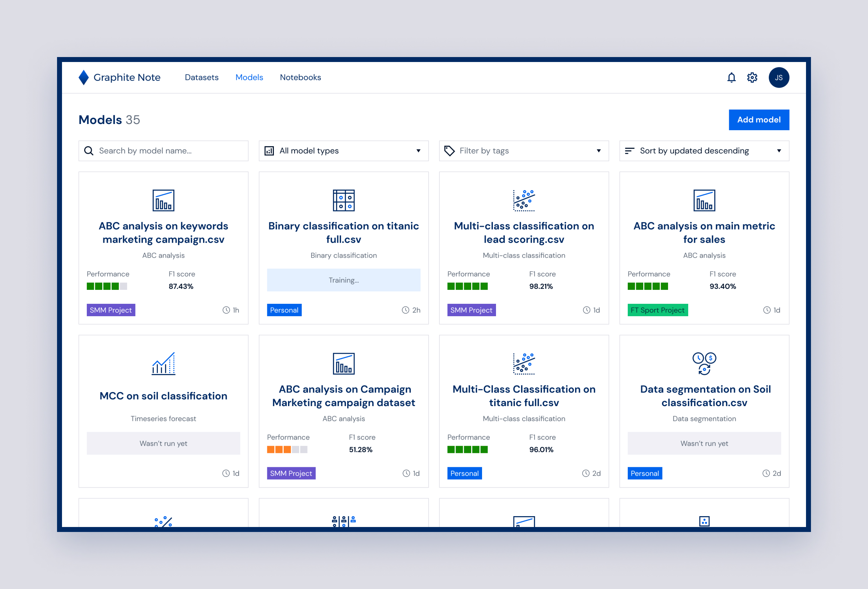
Task: Open the JS user avatar menu
Action: [779, 77]
